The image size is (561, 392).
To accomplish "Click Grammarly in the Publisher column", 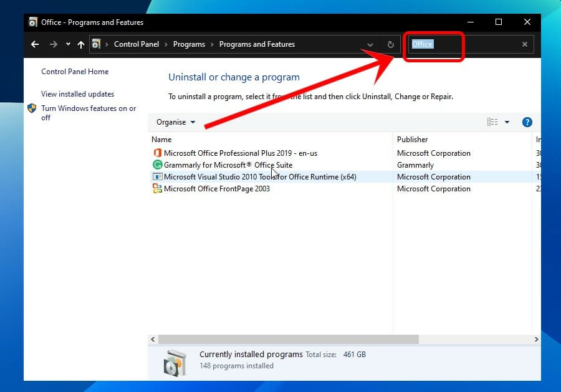I will click(415, 165).
